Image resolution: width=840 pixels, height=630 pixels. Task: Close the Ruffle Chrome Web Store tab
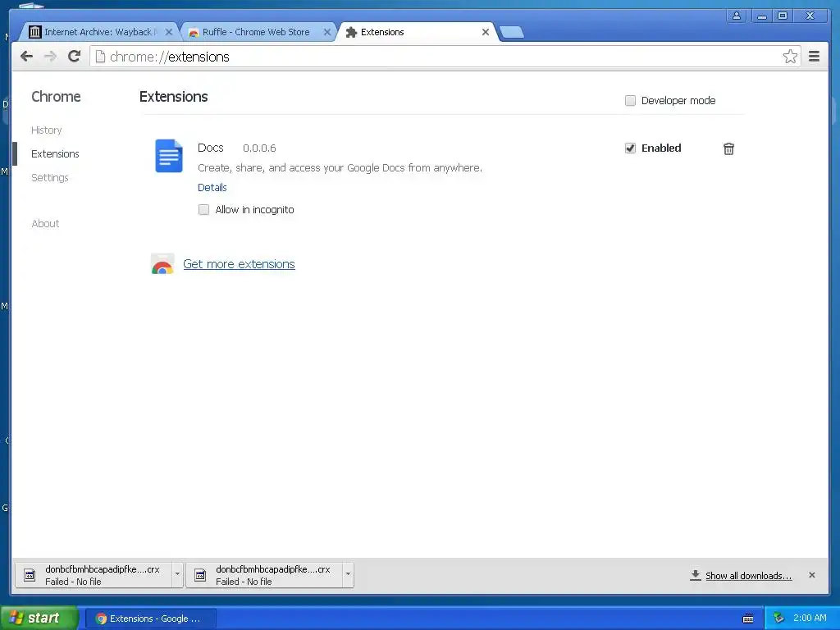[326, 32]
